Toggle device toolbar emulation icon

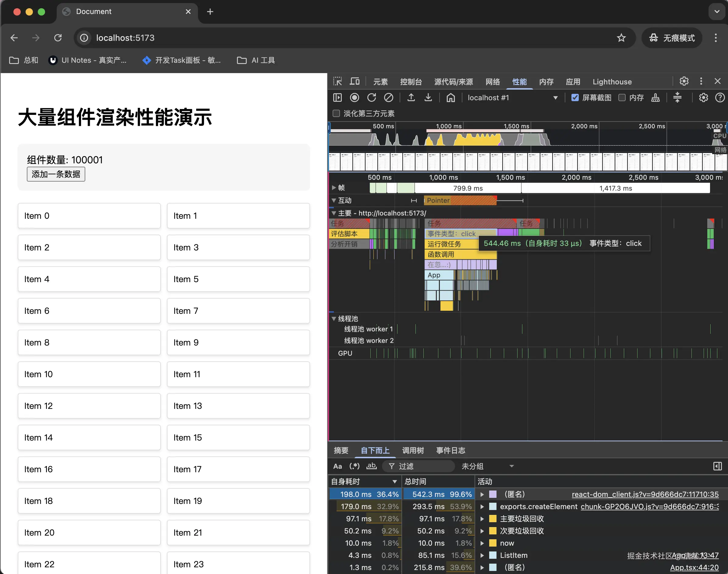click(x=355, y=82)
